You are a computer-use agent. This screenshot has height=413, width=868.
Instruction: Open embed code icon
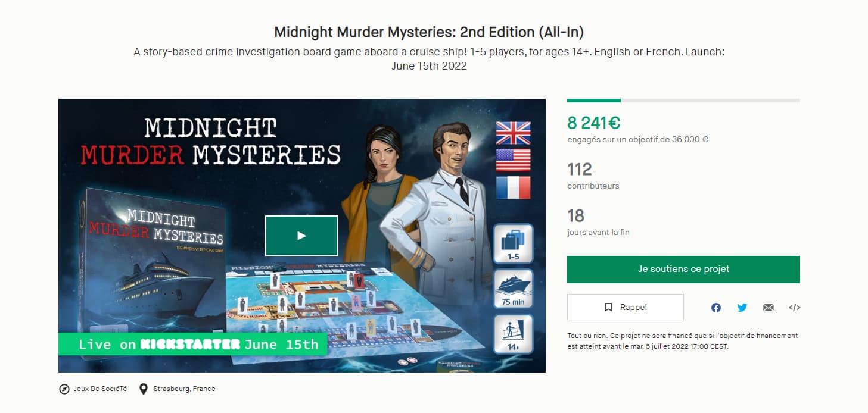click(794, 308)
